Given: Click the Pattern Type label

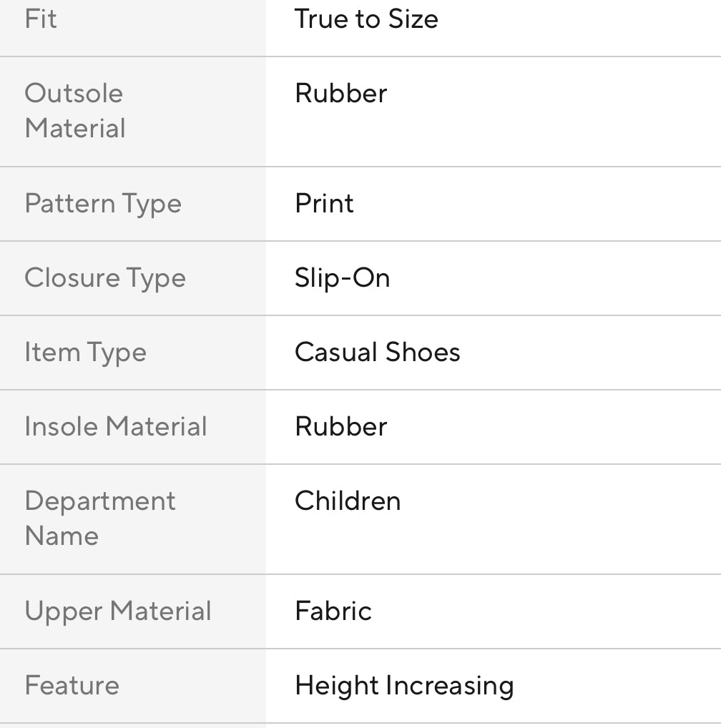Looking at the screenshot, I should click(103, 204).
